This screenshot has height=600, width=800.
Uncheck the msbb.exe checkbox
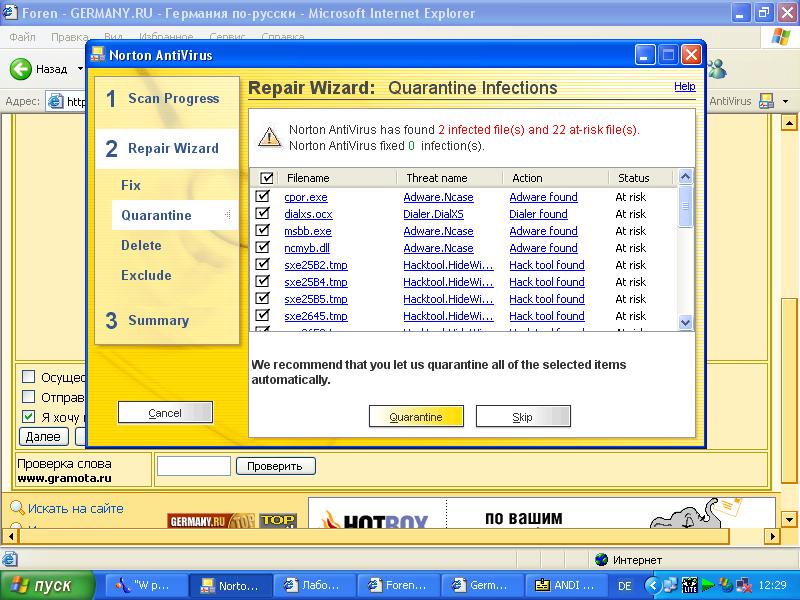pos(263,230)
